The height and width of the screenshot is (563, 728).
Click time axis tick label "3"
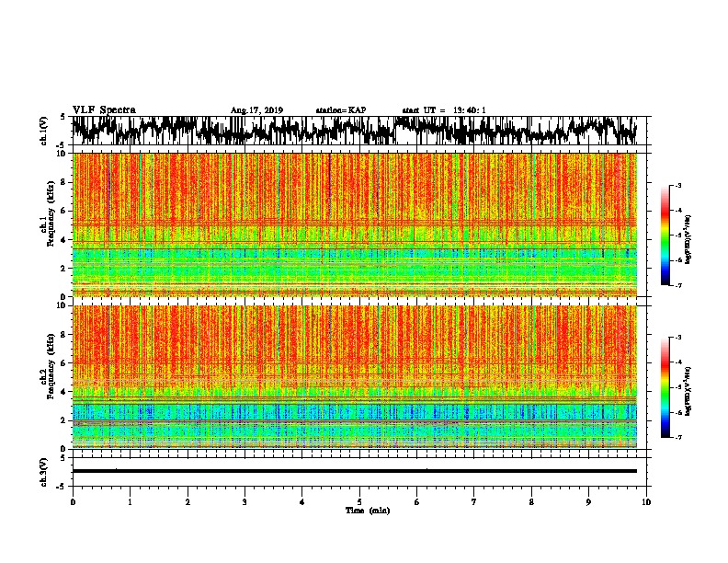(245, 502)
